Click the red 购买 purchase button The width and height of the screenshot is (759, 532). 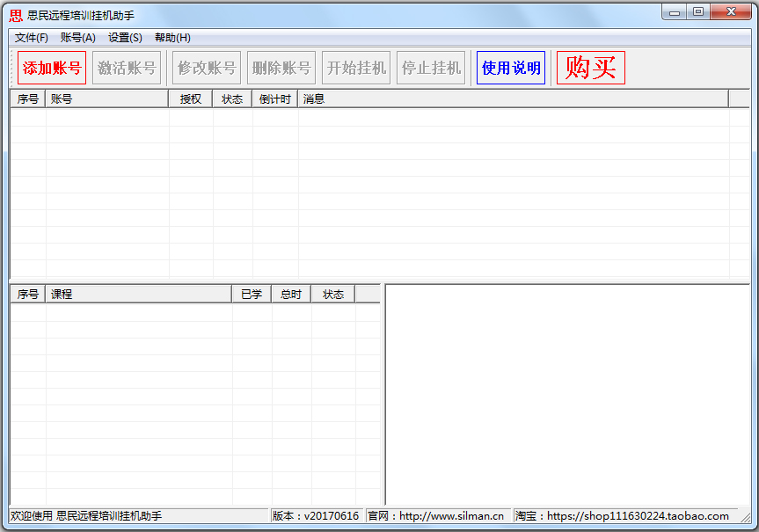591,68
